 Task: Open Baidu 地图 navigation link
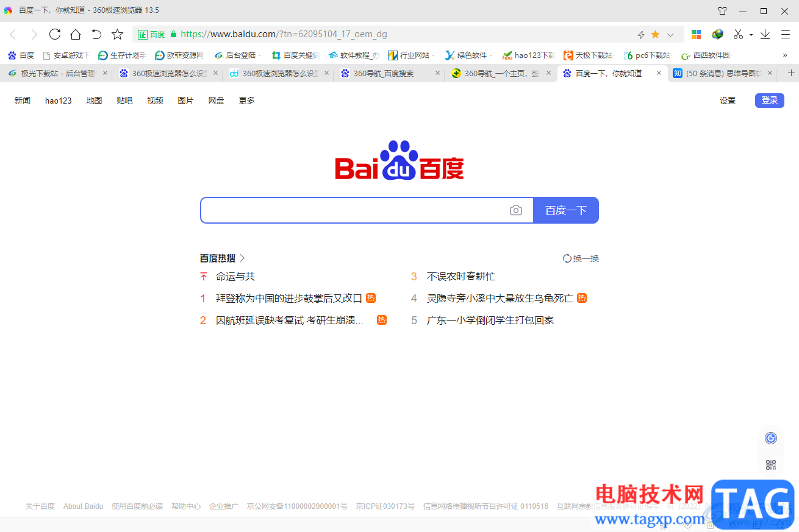(94, 101)
